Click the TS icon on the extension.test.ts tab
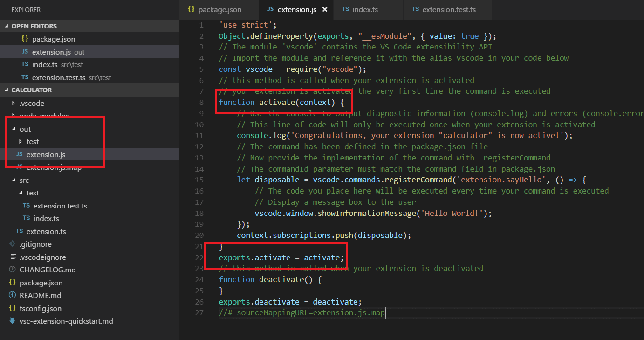The image size is (644, 340). 416,9
